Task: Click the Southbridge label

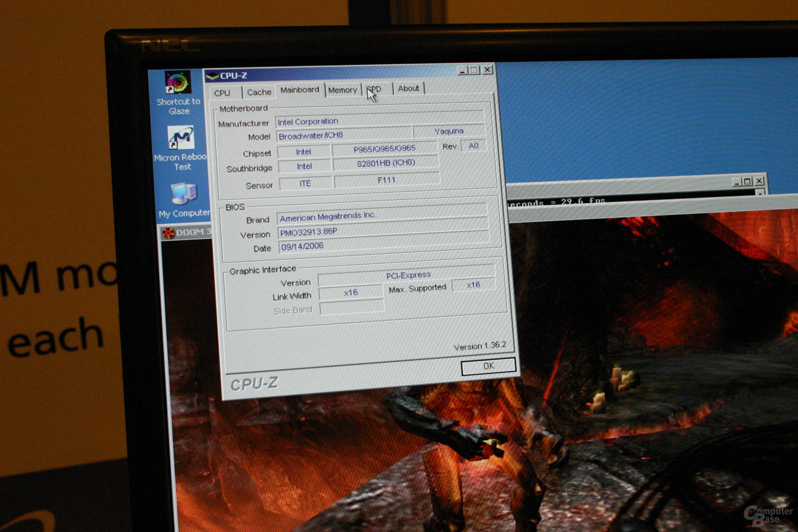Action: coord(249,168)
